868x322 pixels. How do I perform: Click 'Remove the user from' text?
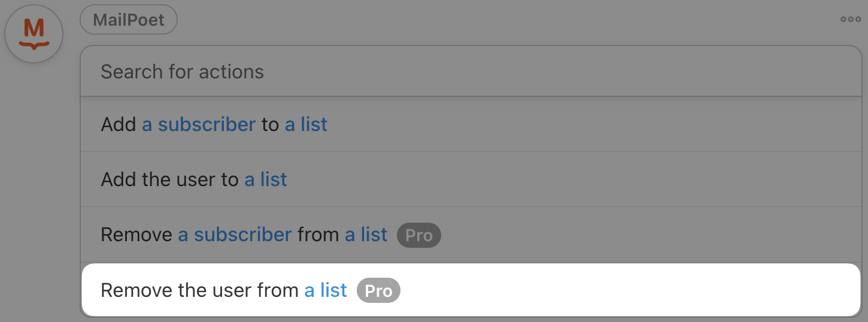(x=199, y=290)
